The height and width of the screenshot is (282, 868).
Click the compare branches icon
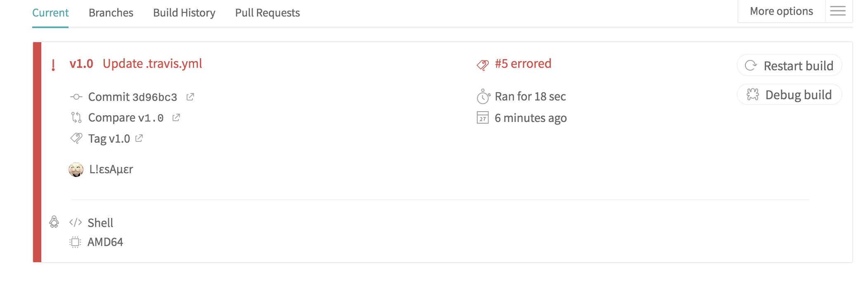tap(76, 117)
